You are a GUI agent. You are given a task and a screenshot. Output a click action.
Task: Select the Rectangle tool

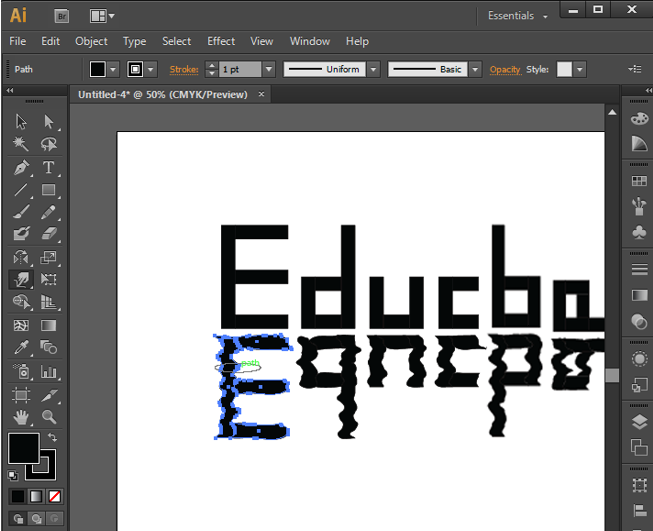49,190
